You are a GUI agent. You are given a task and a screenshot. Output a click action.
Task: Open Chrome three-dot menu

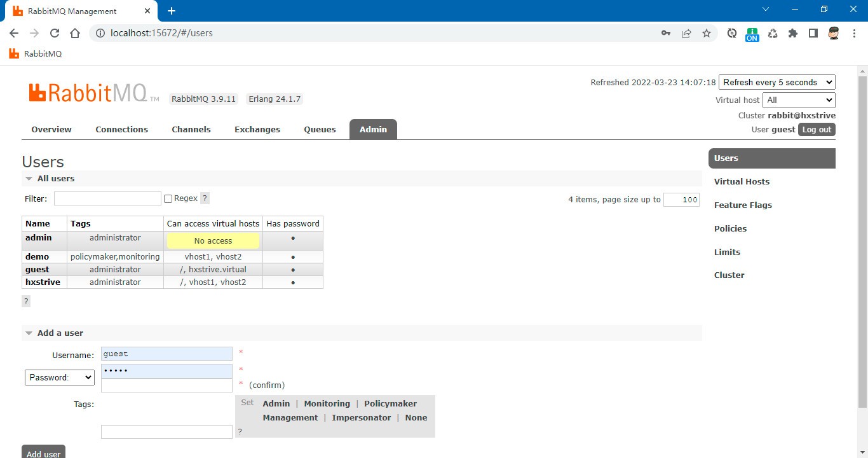(x=854, y=33)
